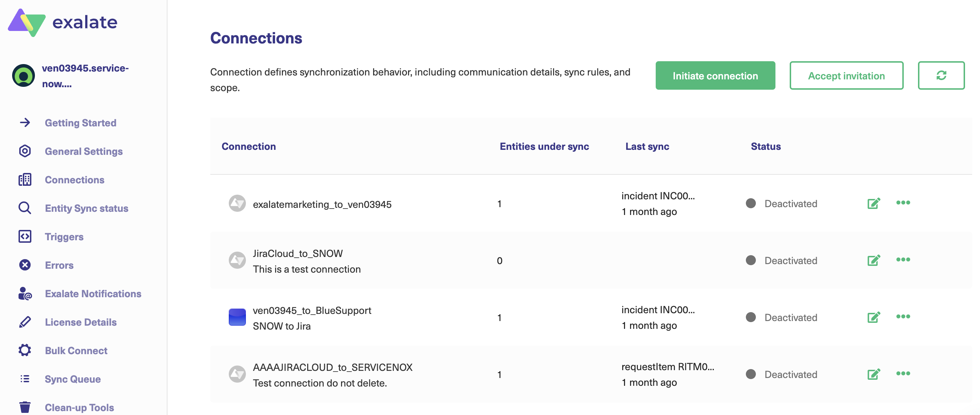Screen dimensions: 980x415
Task: Toggle deactivated status for AAAAJIRACLOUD_to_SERVICENOX
Action: tap(750, 374)
